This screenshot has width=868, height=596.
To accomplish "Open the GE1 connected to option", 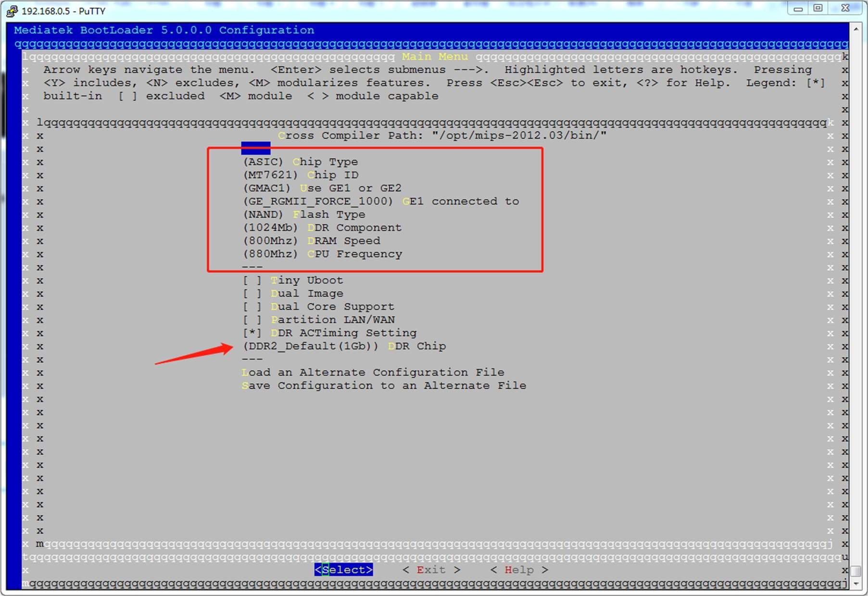I will (381, 201).
